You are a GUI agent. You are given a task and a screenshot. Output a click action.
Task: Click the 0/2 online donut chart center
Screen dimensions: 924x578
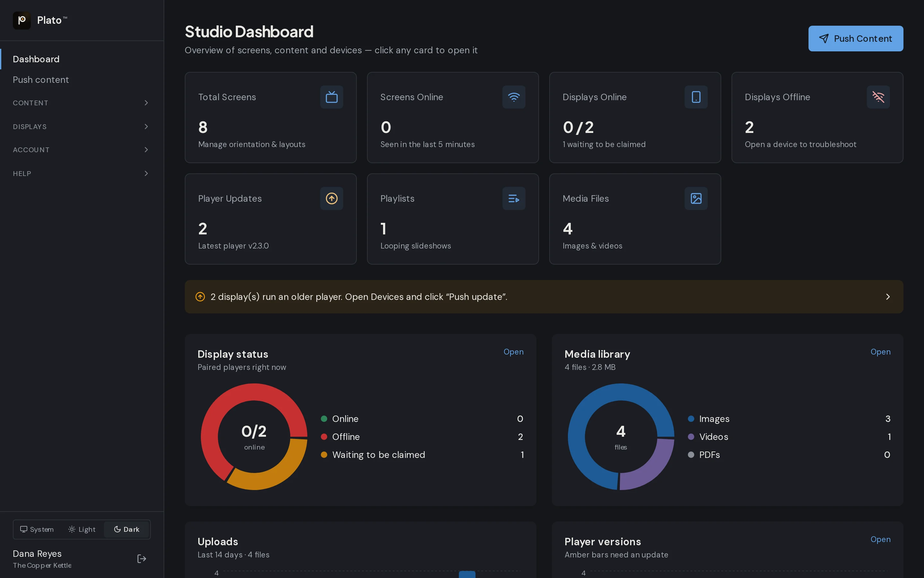tap(254, 437)
